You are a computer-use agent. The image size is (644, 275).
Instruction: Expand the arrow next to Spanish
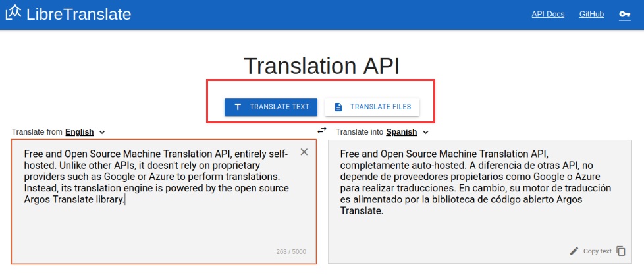point(425,133)
